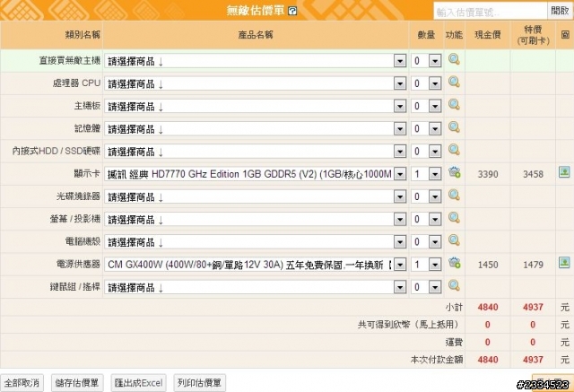Click magnifier icon in 主機板 row

pos(454,105)
